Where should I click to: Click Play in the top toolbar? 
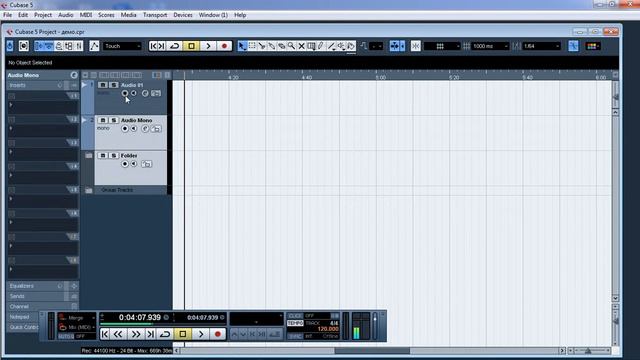point(208,46)
